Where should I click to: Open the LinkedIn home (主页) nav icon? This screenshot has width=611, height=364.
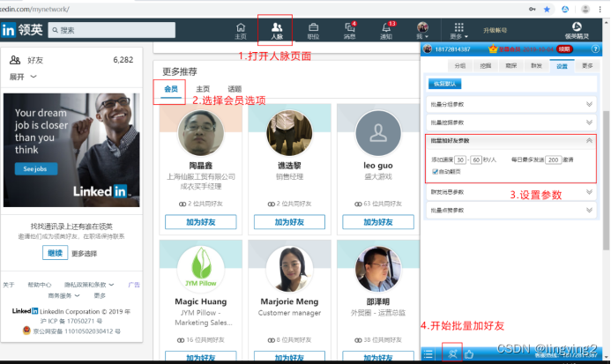[x=241, y=27]
